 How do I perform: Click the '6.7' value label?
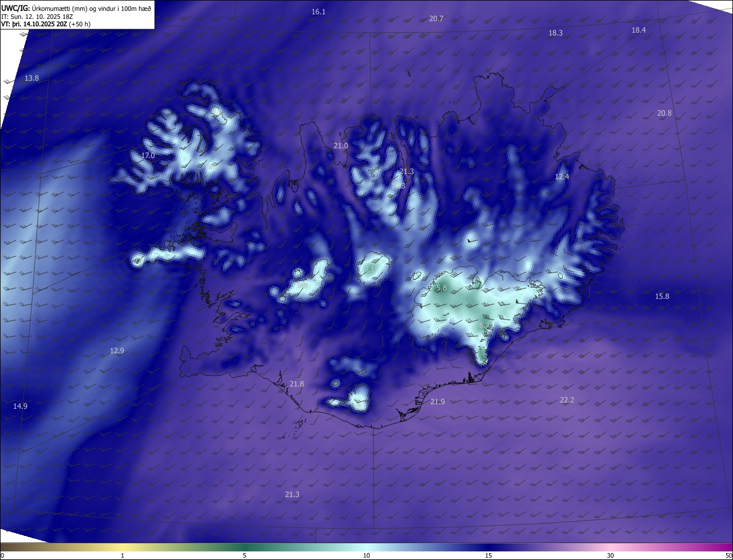pyautogui.click(x=484, y=326)
